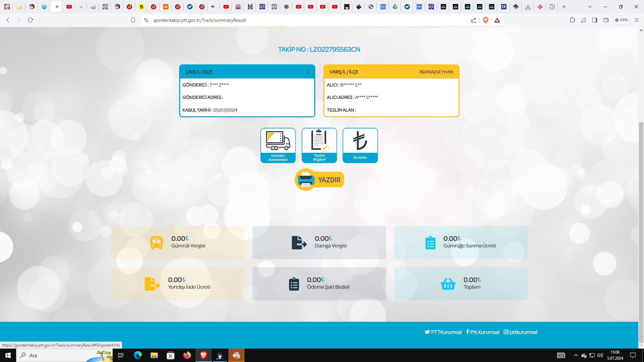Open a new browser tab
Viewport: 644px width, 362px height.
coord(564,7)
